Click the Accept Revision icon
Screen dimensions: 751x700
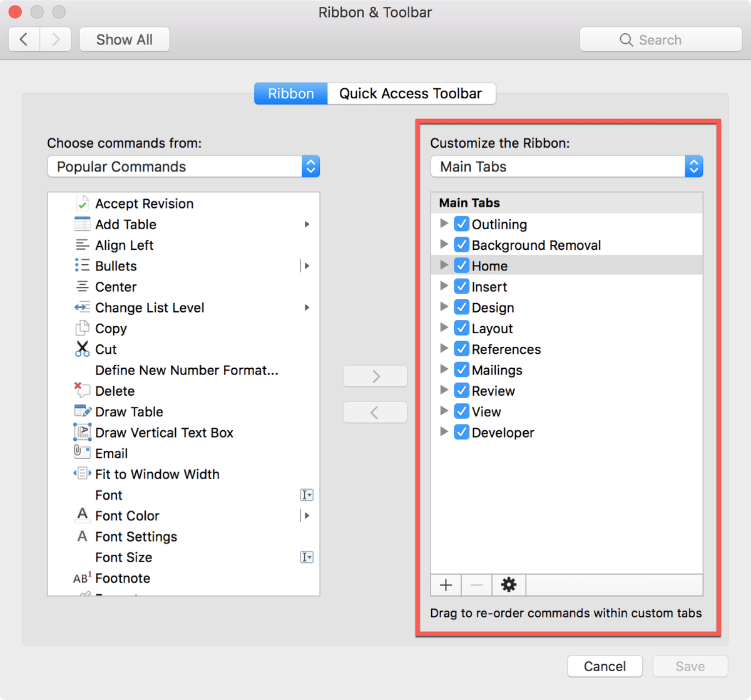click(x=82, y=203)
